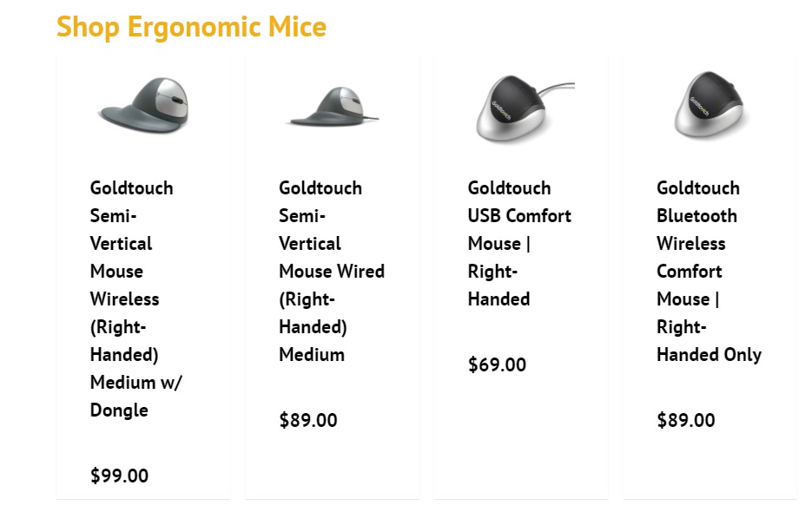Image resolution: width=812 pixels, height=512 pixels.
Task: Click the $89.00 price of wired semi-vertical mouse
Action: [308, 420]
